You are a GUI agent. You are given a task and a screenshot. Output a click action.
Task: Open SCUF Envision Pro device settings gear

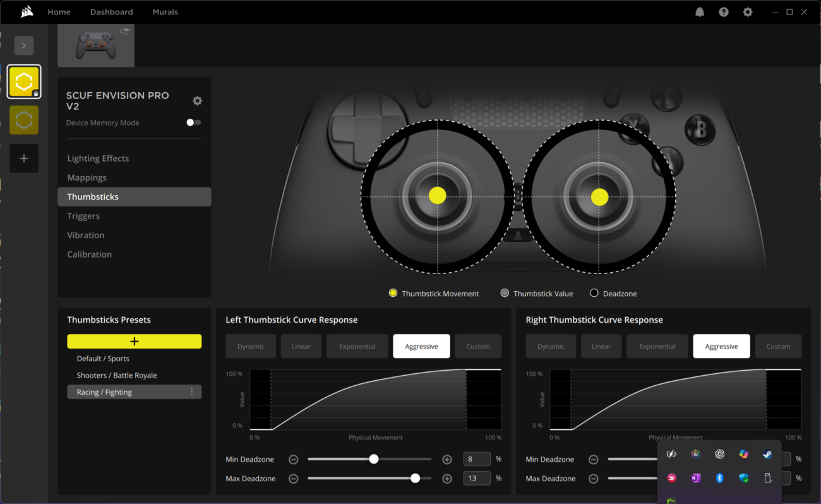[197, 101]
